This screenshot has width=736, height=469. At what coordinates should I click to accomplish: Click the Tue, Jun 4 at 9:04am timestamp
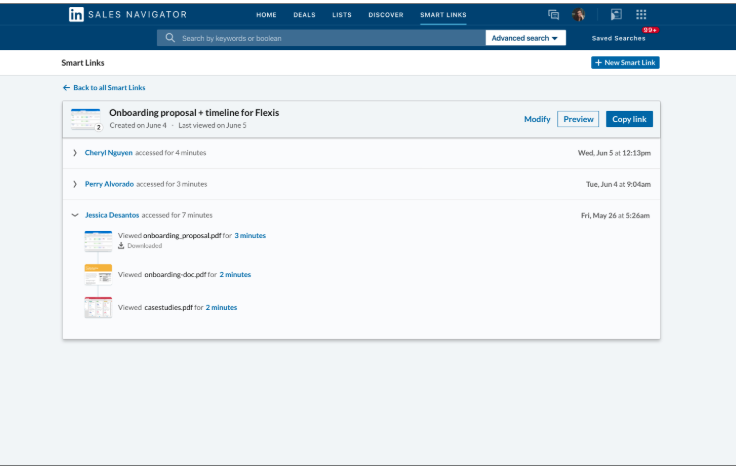(x=618, y=185)
